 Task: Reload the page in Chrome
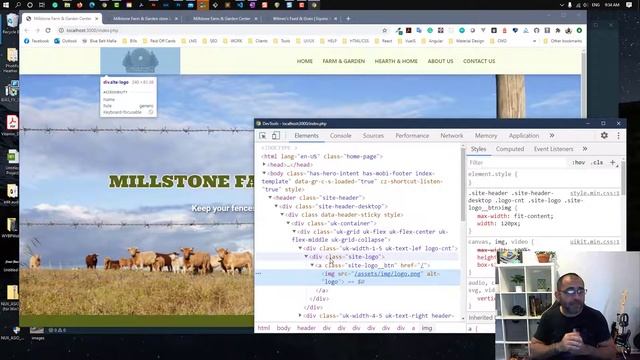(48, 30)
